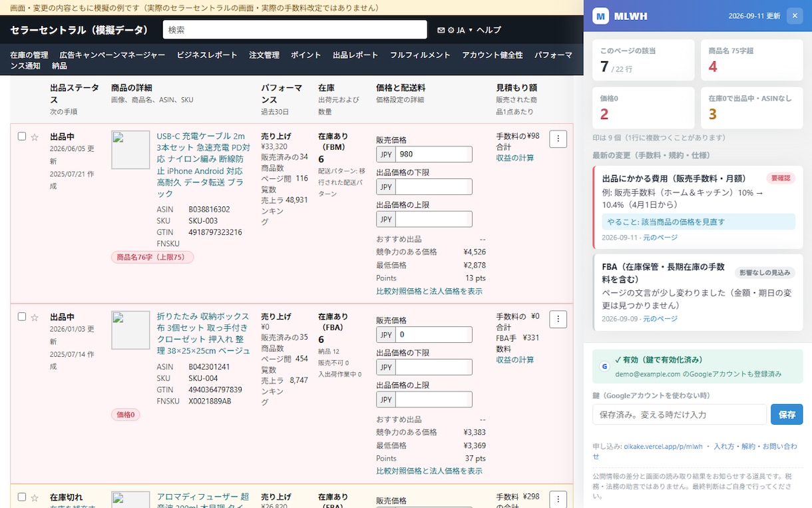
Task: Open the 出品レポート menu item
Action: tap(355, 55)
